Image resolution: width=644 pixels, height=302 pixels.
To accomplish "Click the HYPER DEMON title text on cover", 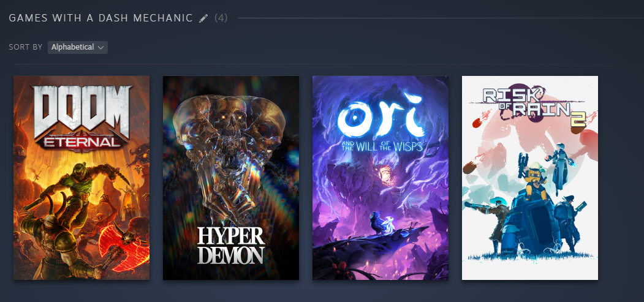I will [x=230, y=246].
